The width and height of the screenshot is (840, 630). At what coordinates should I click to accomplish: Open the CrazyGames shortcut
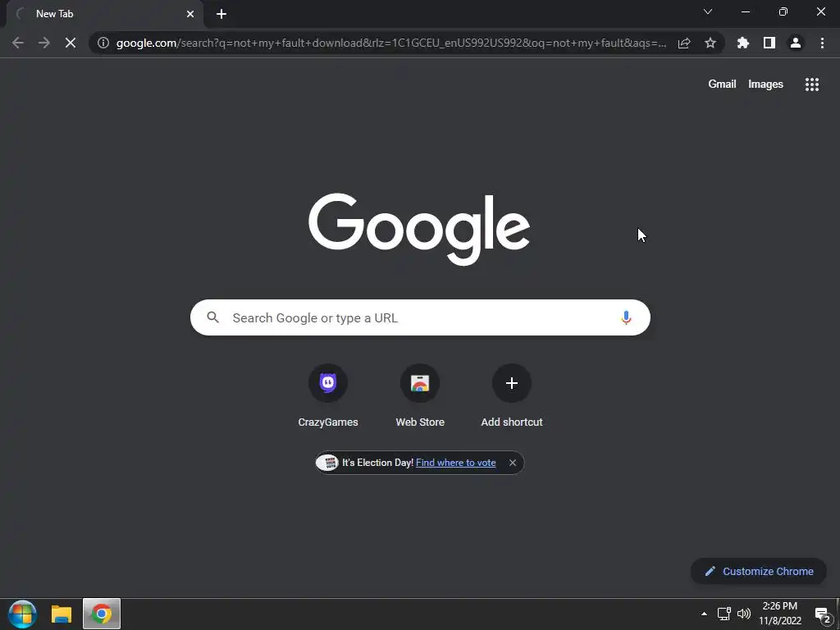coord(328,396)
